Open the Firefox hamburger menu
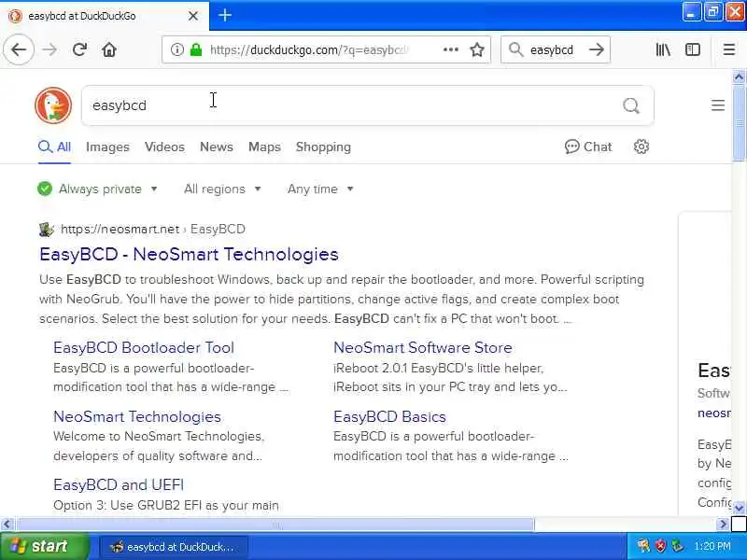Viewport: 747px width, 560px height. (729, 49)
